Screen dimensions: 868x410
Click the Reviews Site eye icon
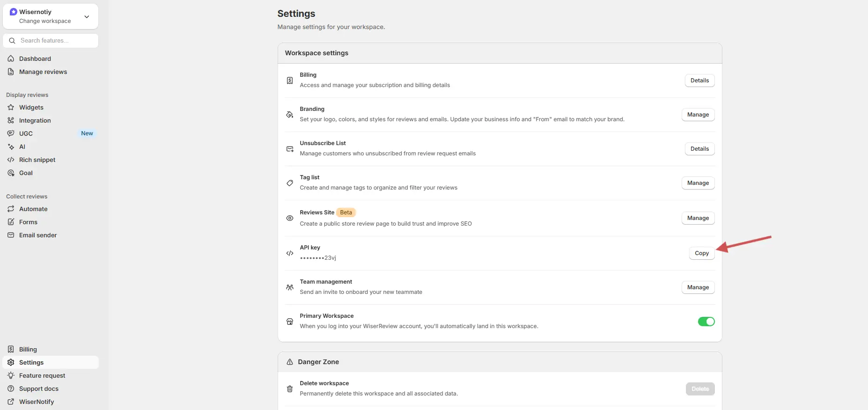pyautogui.click(x=290, y=218)
